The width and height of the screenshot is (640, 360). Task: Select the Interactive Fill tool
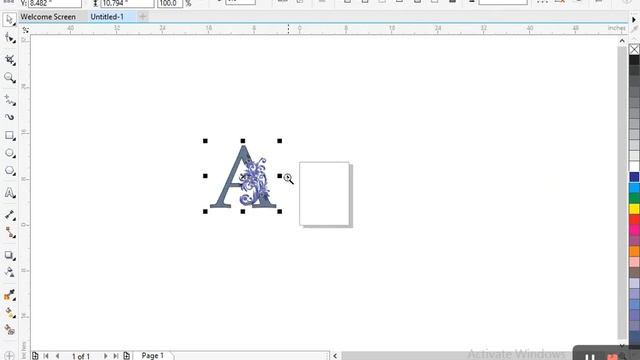click(x=9, y=313)
